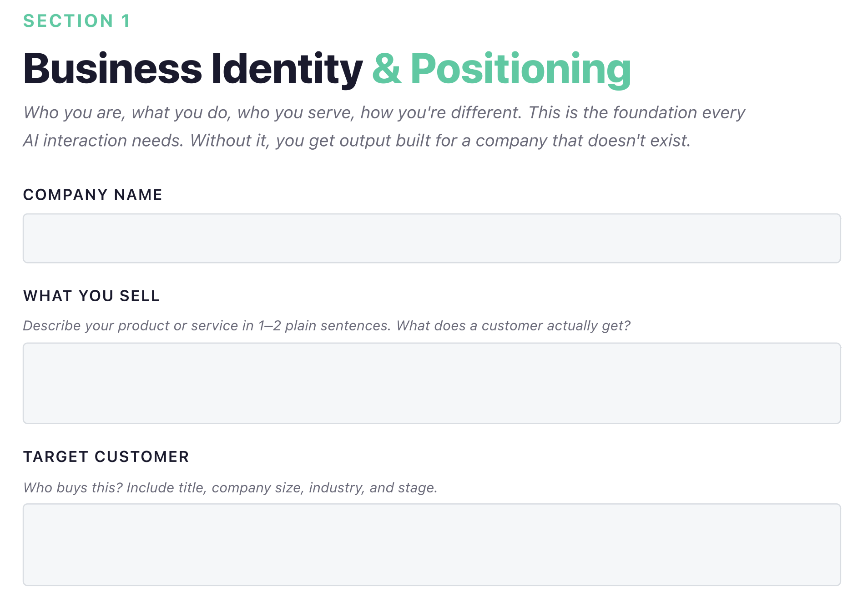Click the 'Who you are, what you do' intro line
The height and width of the screenshot is (608, 868).
pyautogui.click(x=126, y=112)
